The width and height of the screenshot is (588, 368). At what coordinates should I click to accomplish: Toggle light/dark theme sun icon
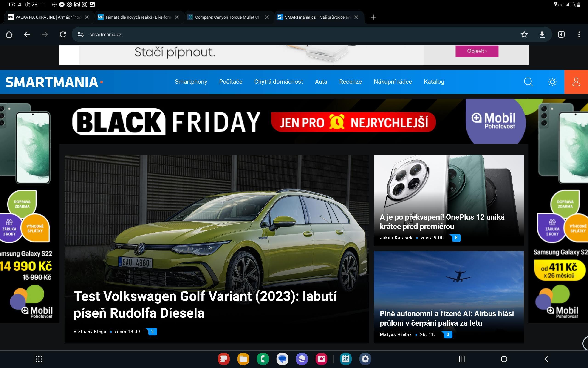[552, 82]
